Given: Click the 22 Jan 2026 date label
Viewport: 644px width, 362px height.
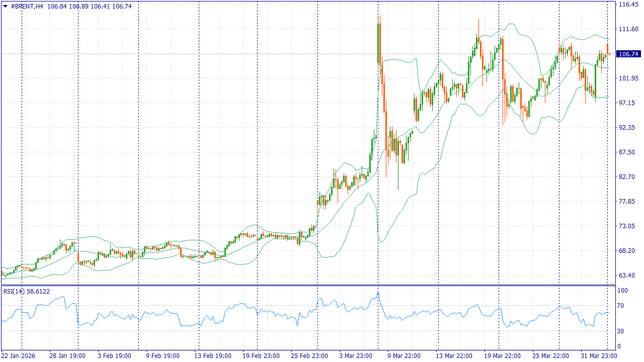Looking at the screenshot, I should (19, 355).
